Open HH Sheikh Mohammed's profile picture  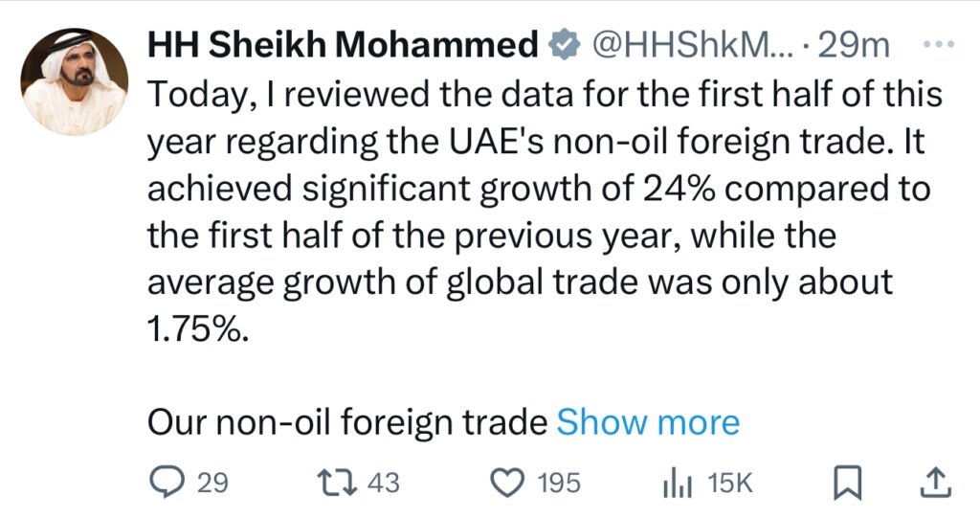pos(75,81)
